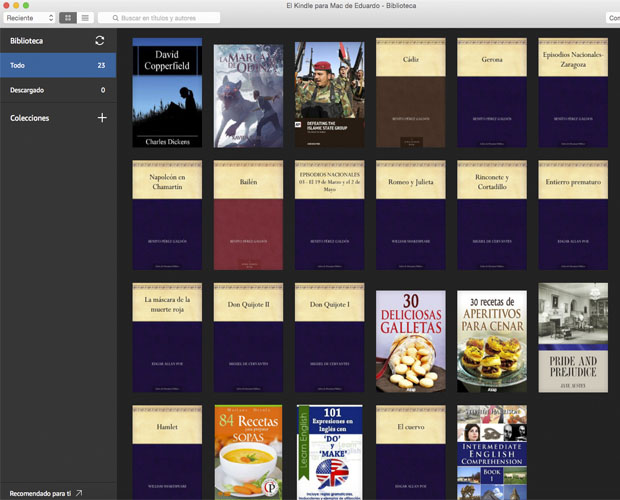Screen dimensions: 620x500
Task: Click the Todo count 23
Action: coord(101,65)
